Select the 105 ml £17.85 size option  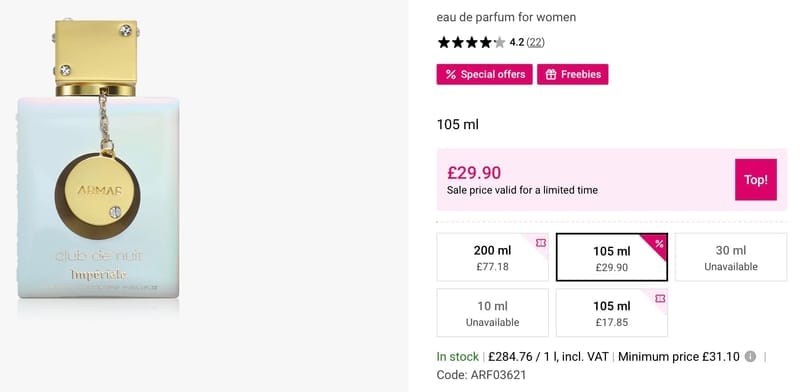pos(612,313)
